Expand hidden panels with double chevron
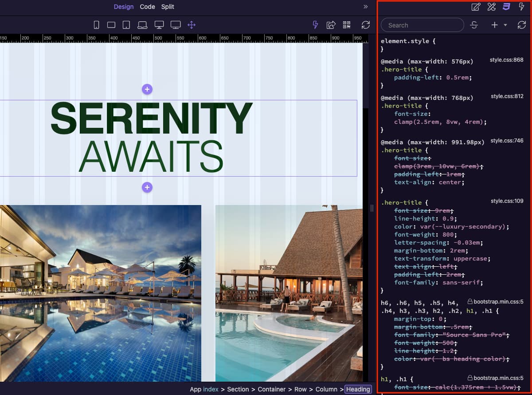The width and height of the screenshot is (532, 395). coord(365,7)
